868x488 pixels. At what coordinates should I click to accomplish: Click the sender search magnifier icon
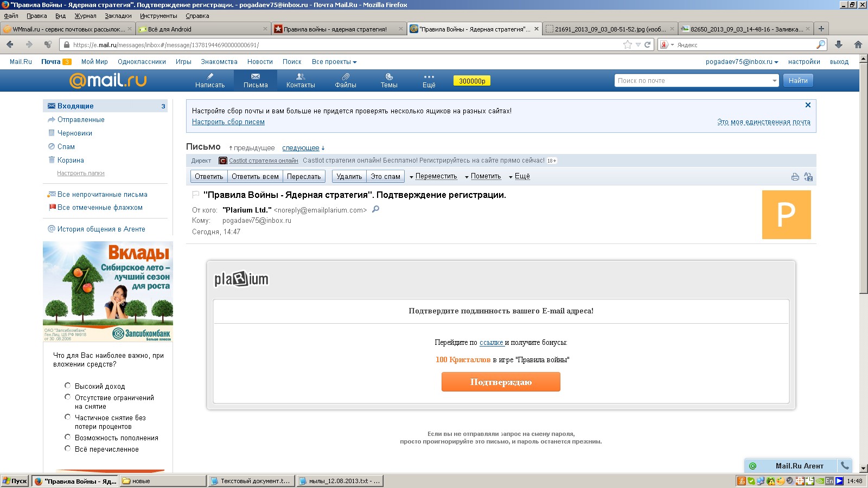click(375, 209)
